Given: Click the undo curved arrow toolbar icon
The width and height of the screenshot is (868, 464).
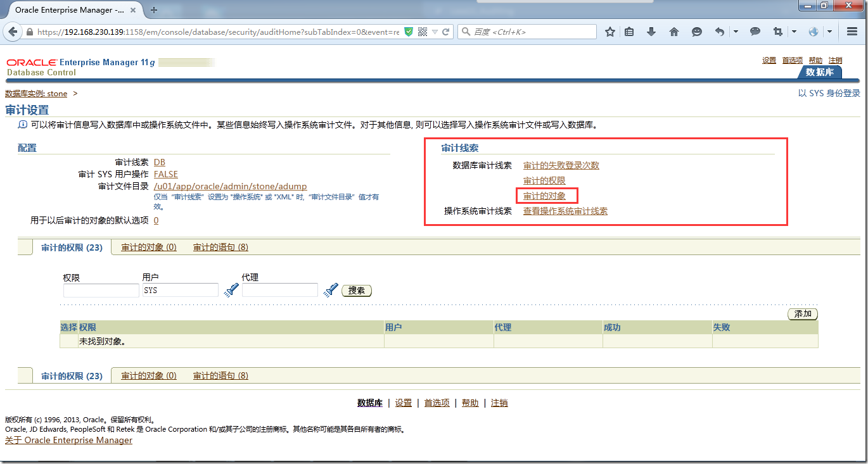Looking at the screenshot, I should pyautogui.click(x=720, y=32).
